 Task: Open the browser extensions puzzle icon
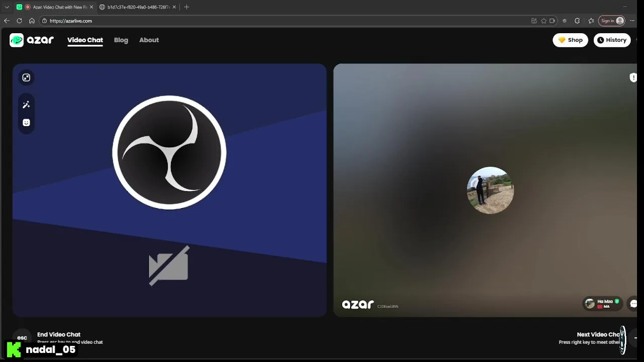point(577,21)
